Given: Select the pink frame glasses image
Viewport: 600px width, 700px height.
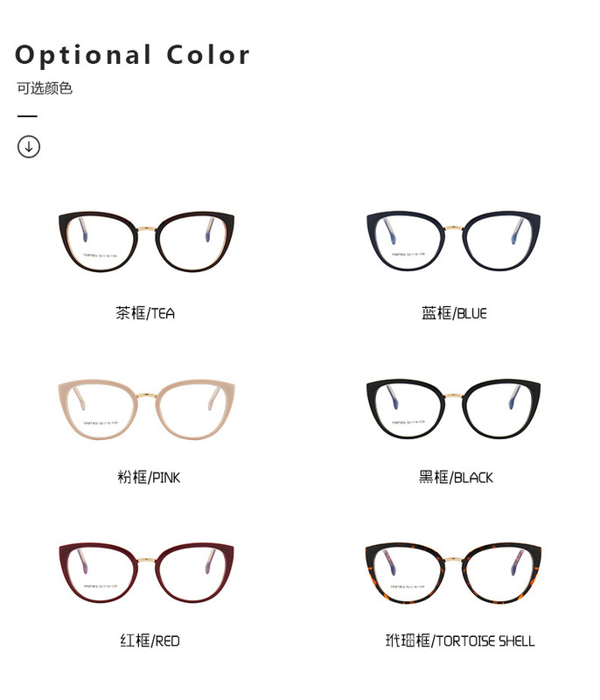Looking at the screenshot, I should (146, 409).
